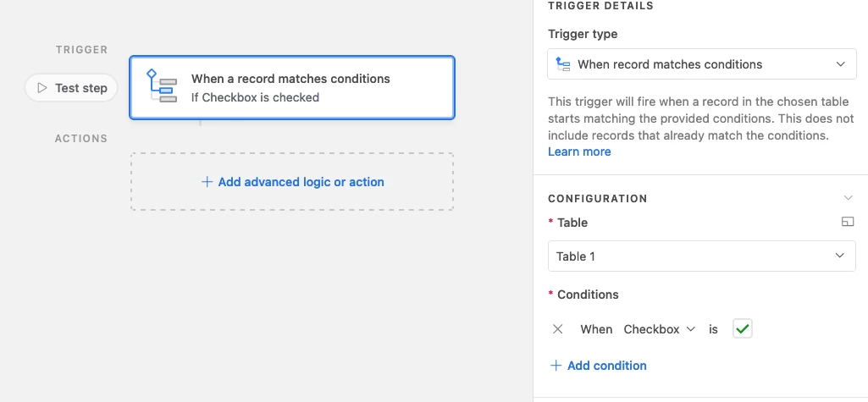The image size is (868, 402).
Task: Click the icon inside the Trigger type dropdown
Action: click(x=563, y=64)
